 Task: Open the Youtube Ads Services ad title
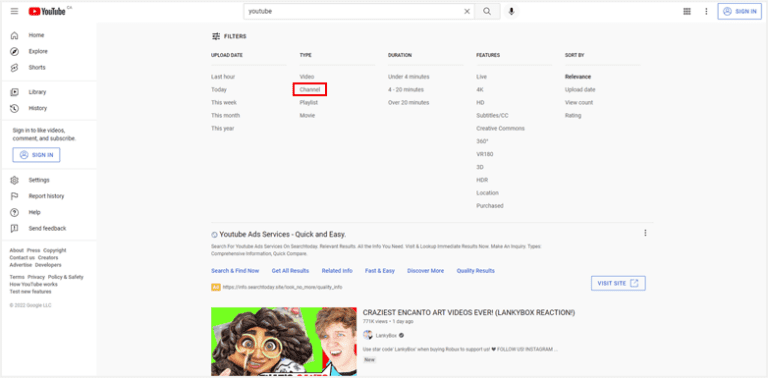283,235
